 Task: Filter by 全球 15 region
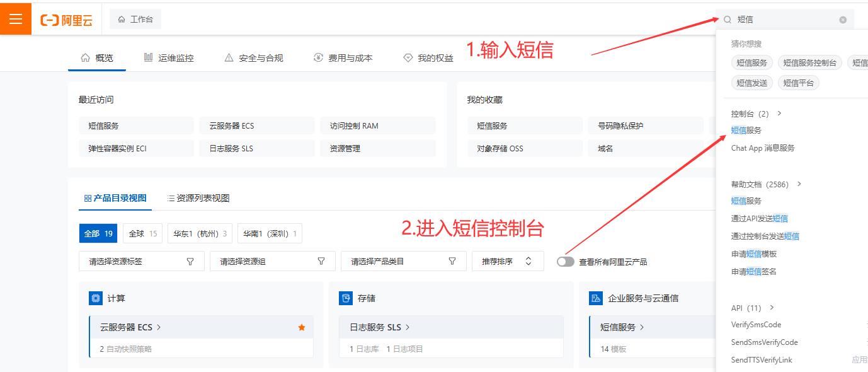click(x=143, y=233)
